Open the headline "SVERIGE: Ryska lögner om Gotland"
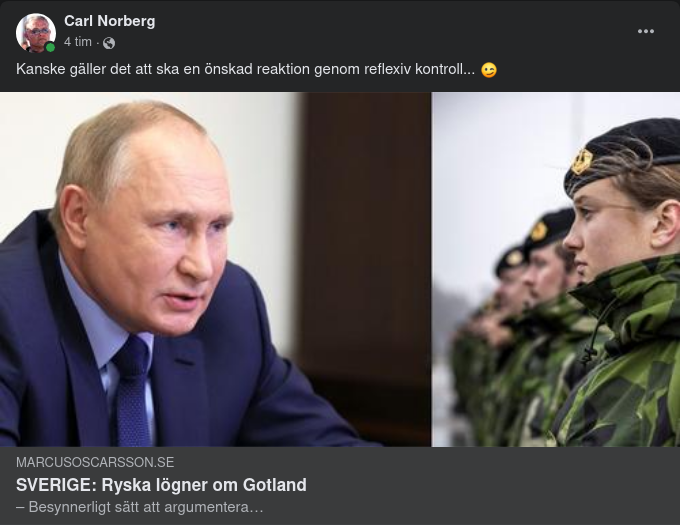 tap(161, 485)
